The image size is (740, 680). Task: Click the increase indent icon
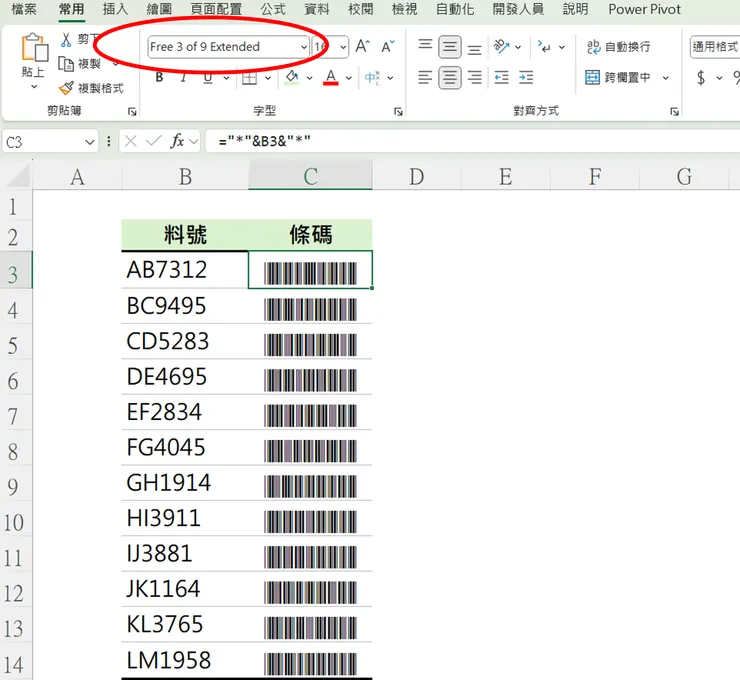pos(526,77)
